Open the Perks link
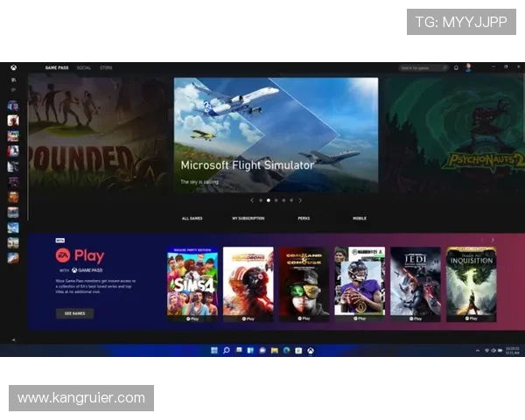The height and width of the screenshot is (420, 525). [x=304, y=218]
